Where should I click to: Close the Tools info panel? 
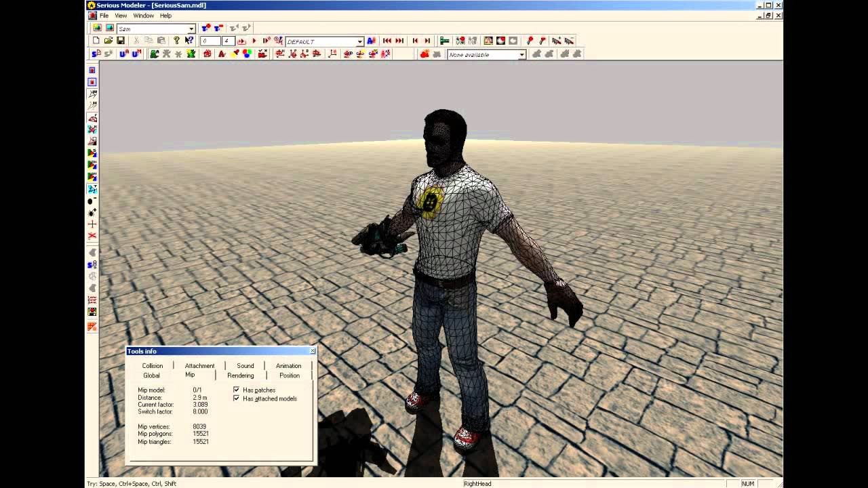pyautogui.click(x=313, y=351)
